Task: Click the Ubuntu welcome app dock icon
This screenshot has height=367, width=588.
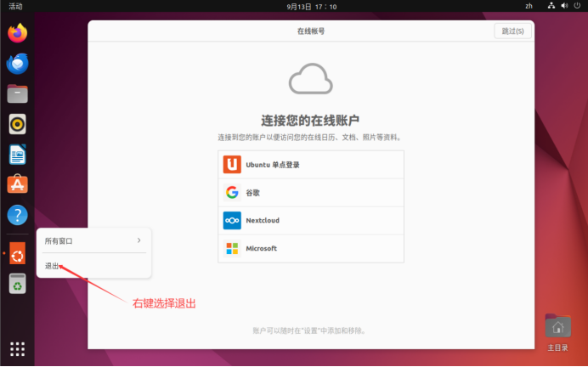Action: click(x=17, y=253)
